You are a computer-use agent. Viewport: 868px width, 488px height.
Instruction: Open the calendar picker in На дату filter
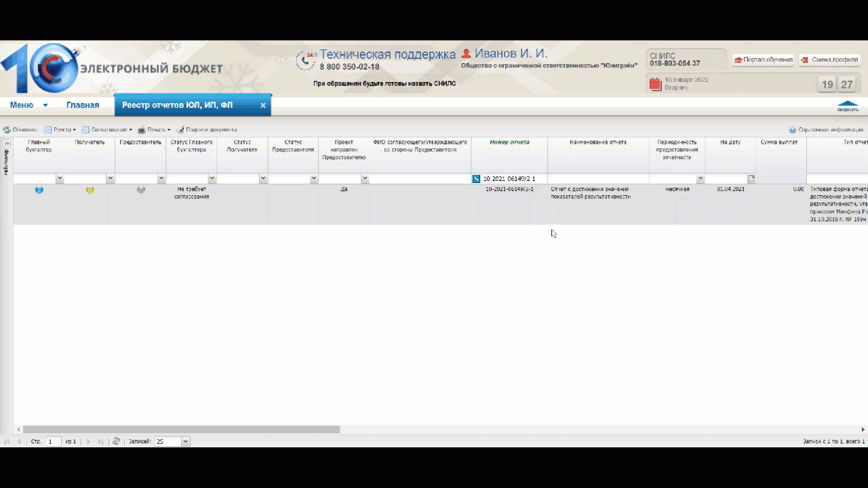[751, 178]
